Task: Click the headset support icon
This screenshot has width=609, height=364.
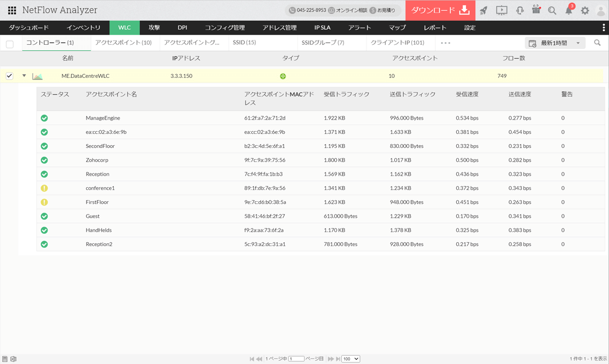Action: (519, 10)
